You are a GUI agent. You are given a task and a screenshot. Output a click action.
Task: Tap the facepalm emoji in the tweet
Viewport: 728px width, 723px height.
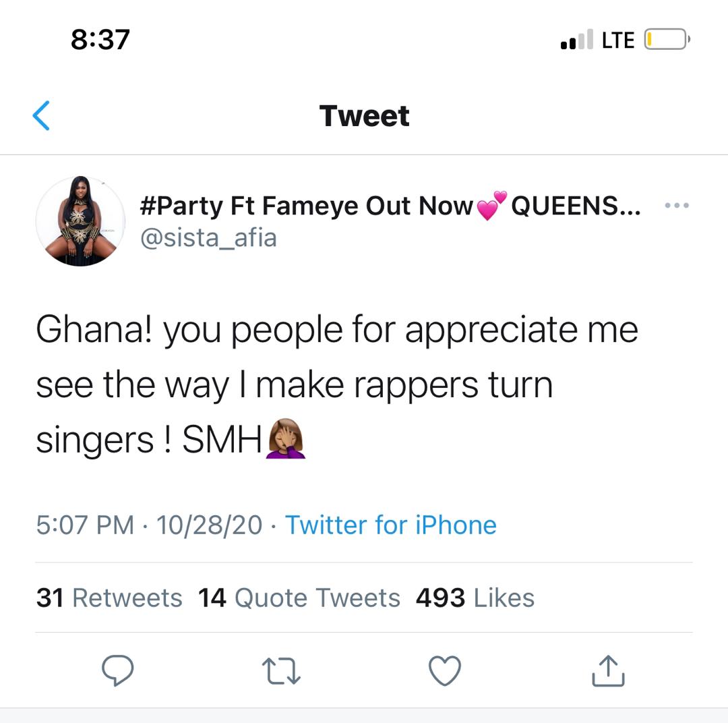click(286, 438)
